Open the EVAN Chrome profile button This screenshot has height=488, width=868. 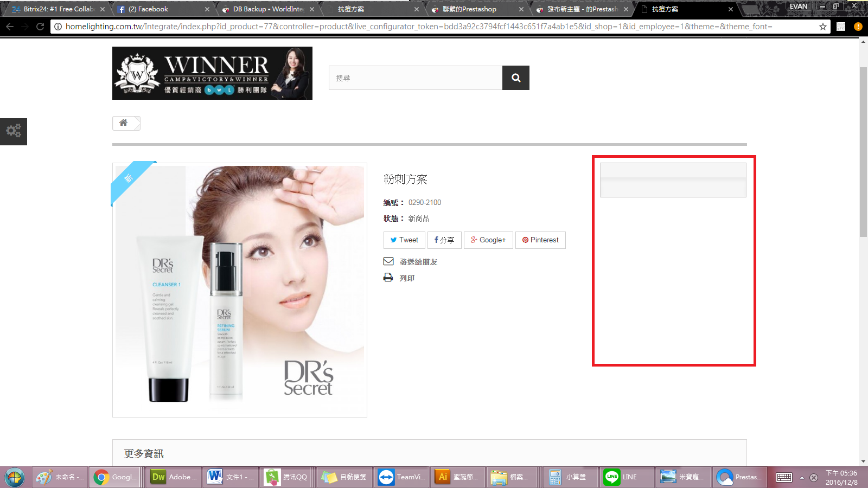point(799,7)
